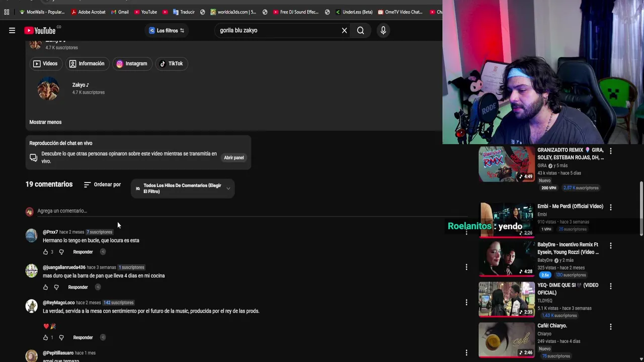Dislike the comment by @juangalianrueda436
This screenshot has height=362, width=644.
(x=56, y=287)
